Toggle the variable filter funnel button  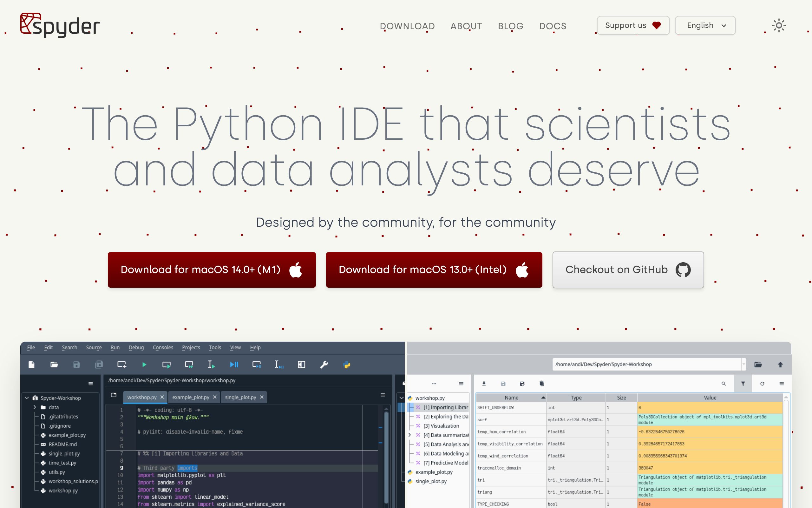pyautogui.click(x=743, y=383)
